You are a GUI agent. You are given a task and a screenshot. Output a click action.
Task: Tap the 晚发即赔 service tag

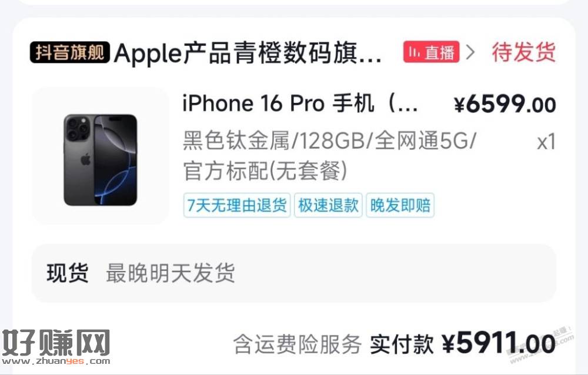point(400,205)
